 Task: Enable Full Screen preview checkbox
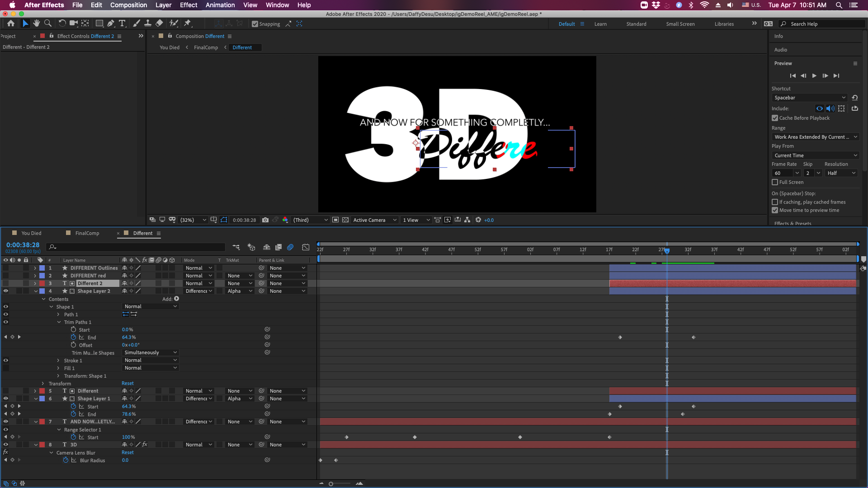(775, 182)
